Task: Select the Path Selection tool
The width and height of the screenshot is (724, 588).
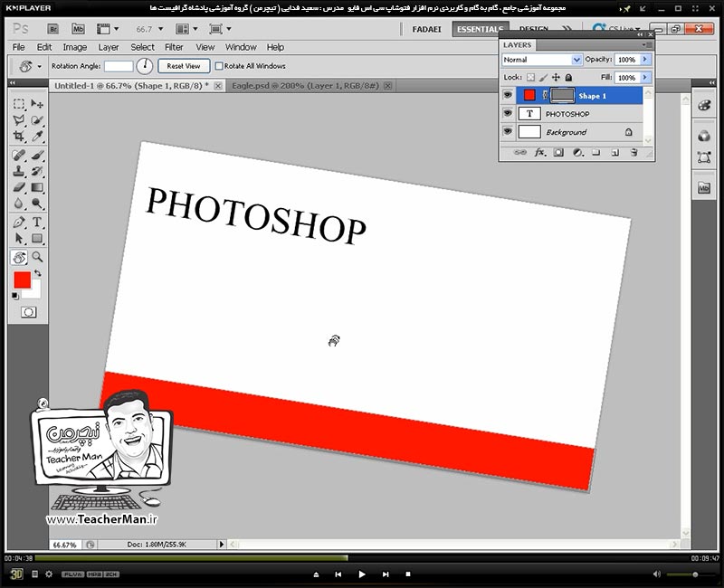Action: [19, 238]
